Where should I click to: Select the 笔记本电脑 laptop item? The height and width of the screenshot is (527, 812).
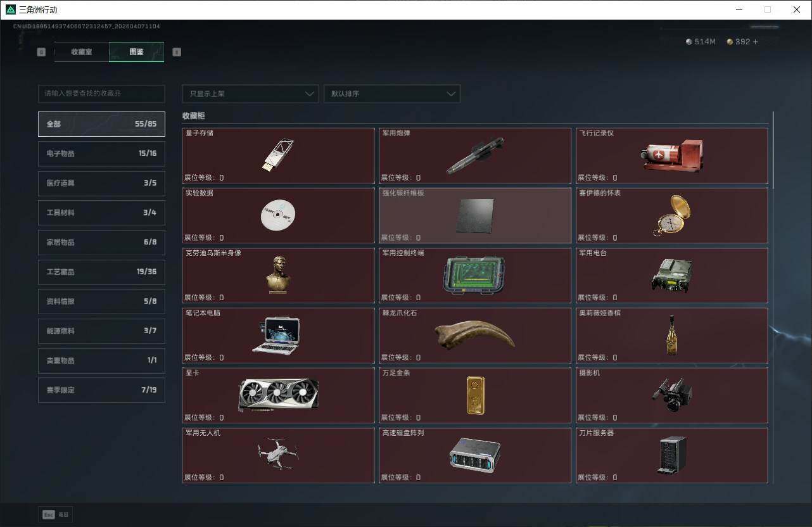pyautogui.click(x=279, y=336)
